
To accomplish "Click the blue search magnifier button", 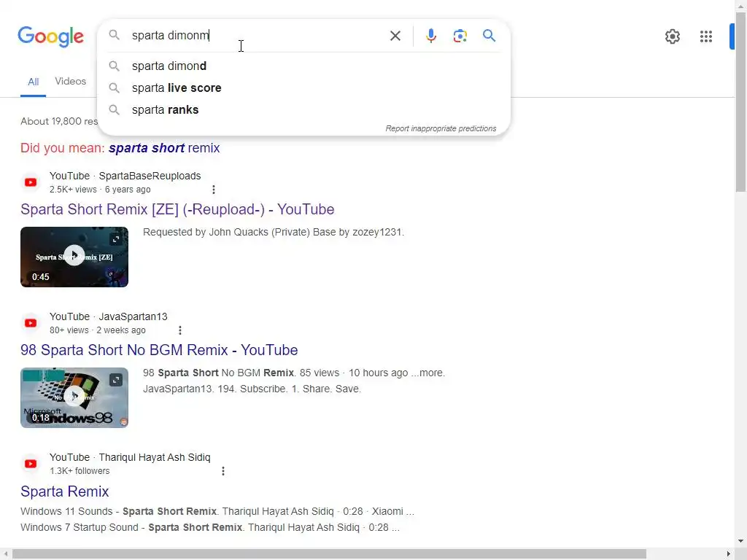I will (489, 35).
